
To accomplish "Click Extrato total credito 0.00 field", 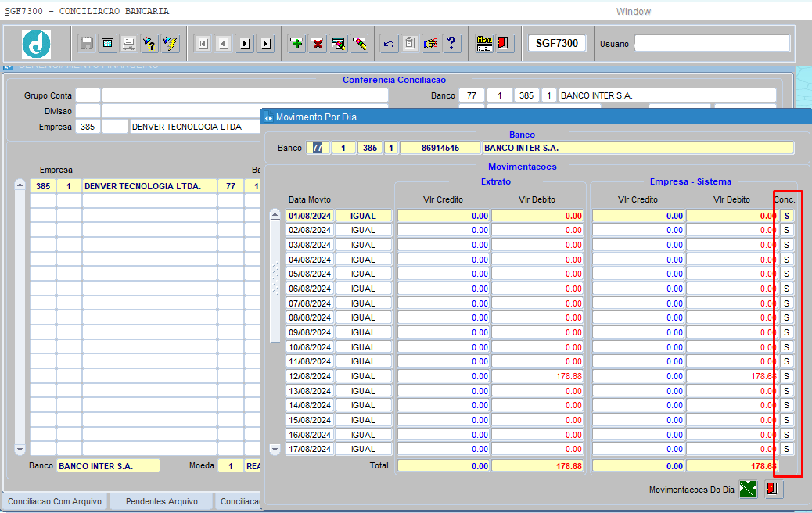I will (x=444, y=466).
